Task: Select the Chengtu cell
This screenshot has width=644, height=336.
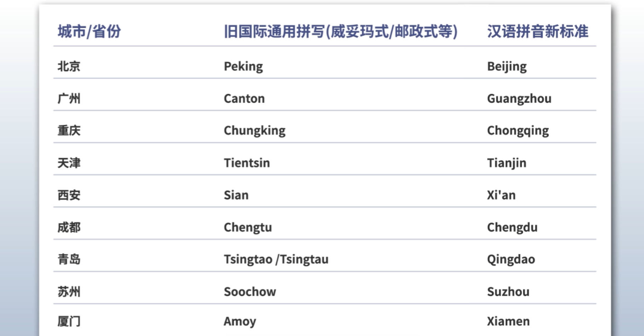Action: [x=248, y=228]
